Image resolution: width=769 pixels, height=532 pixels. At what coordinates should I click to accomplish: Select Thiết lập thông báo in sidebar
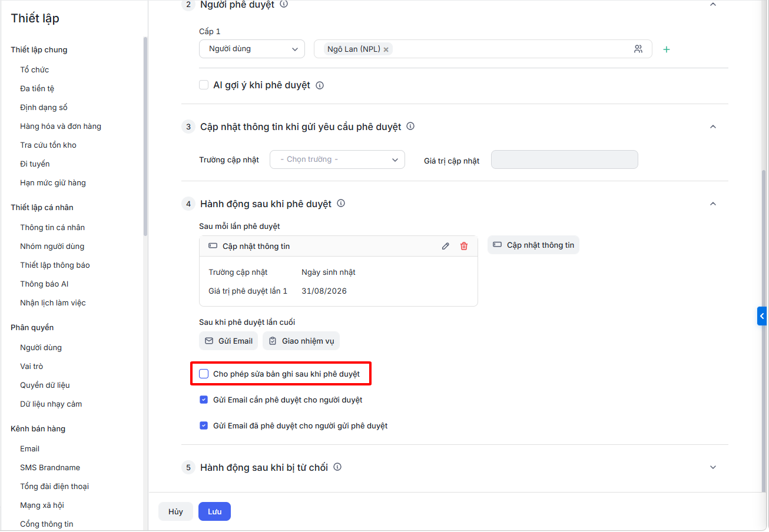[55, 265]
